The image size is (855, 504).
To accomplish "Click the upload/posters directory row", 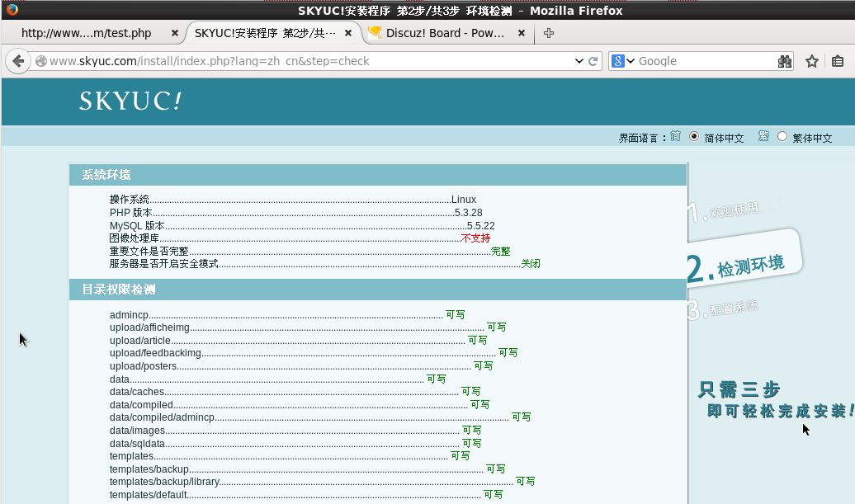I will pyautogui.click(x=301, y=366).
